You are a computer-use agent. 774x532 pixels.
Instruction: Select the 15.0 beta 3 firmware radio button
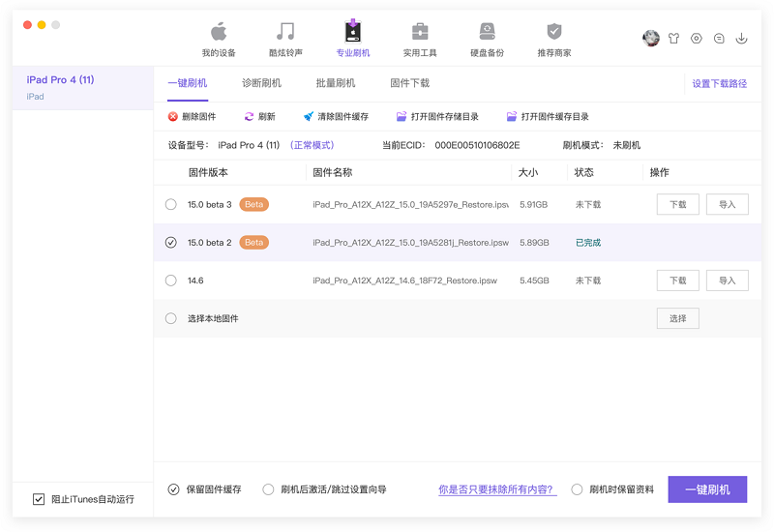tap(171, 205)
